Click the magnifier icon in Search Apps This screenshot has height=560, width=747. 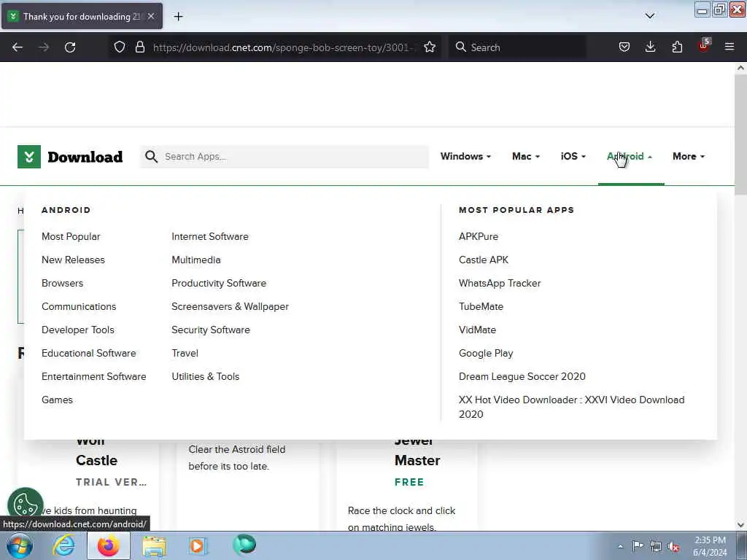pos(152,157)
